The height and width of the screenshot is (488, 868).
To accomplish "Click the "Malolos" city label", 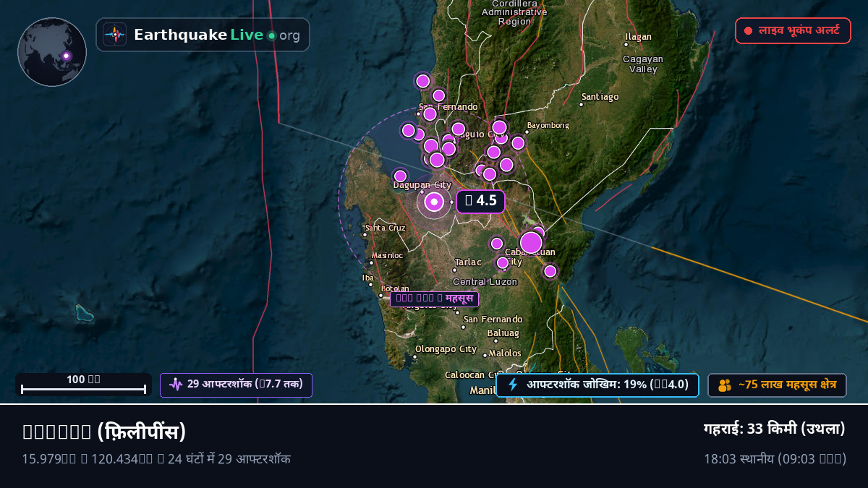I will pos(506,354).
